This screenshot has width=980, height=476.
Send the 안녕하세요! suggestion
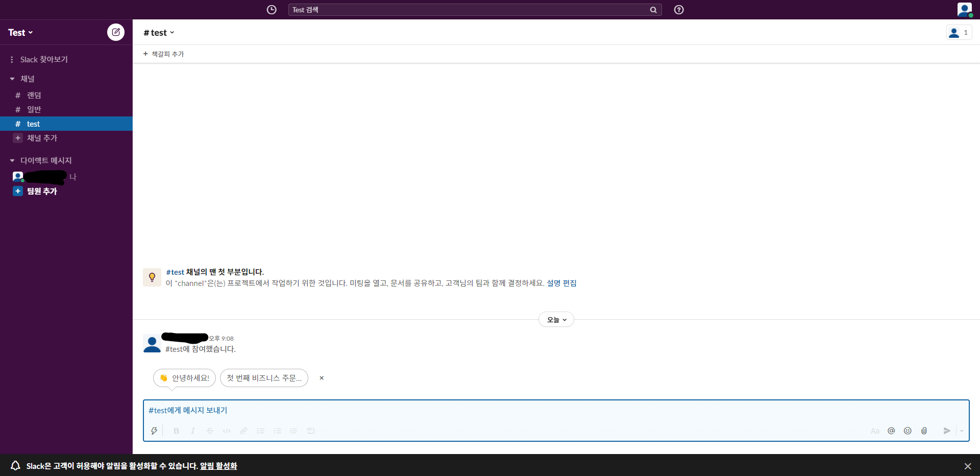tap(184, 378)
